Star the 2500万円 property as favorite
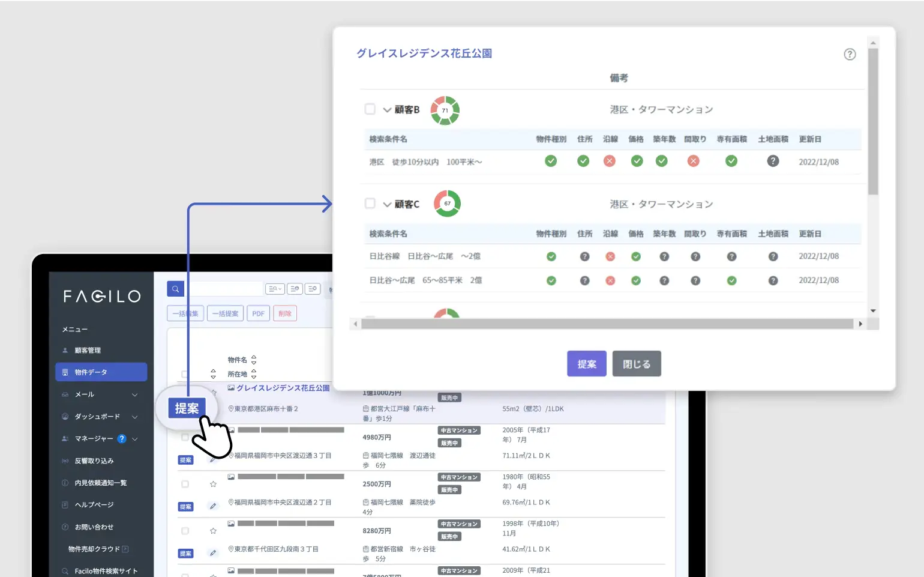 point(213,484)
